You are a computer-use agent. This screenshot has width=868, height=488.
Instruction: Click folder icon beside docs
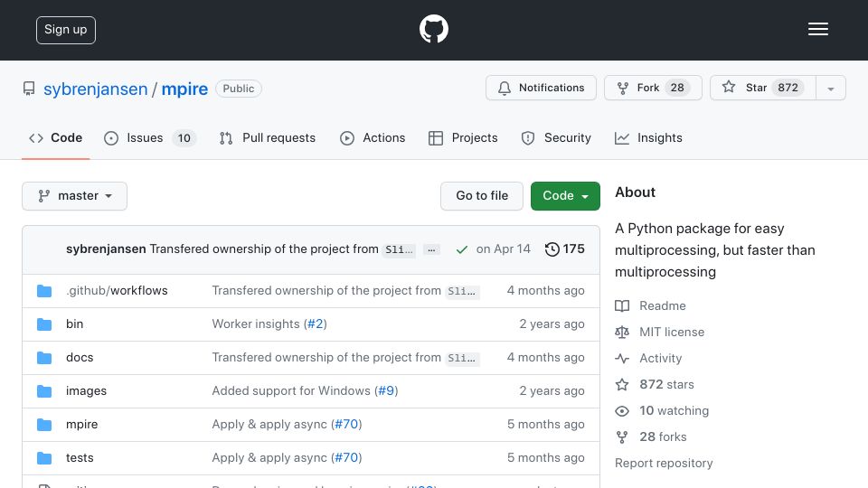click(44, 358)
